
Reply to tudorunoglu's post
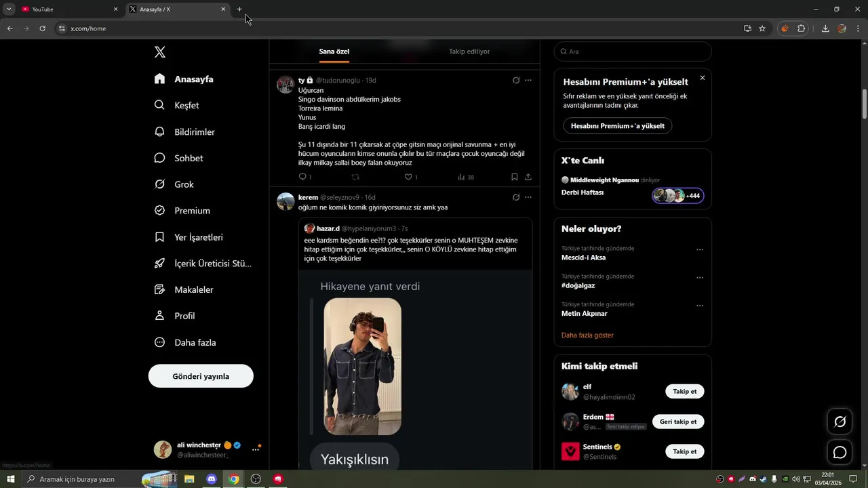tap(304, 177)
